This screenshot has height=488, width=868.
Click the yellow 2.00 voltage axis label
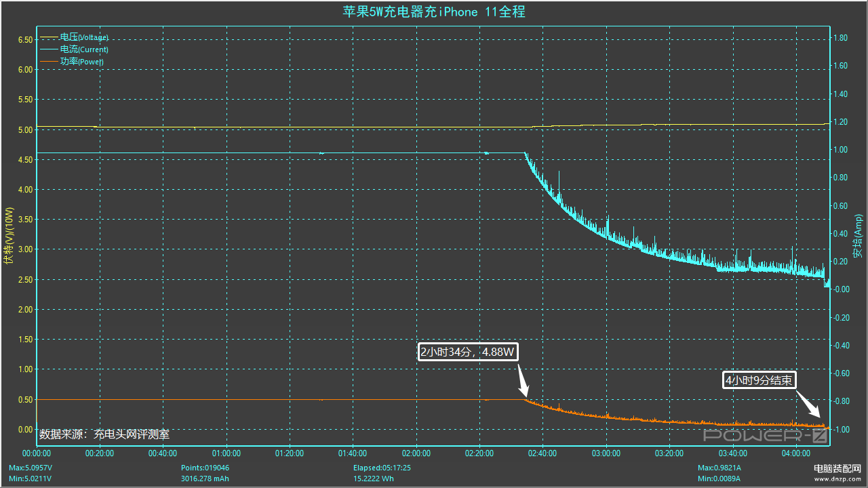24,310
